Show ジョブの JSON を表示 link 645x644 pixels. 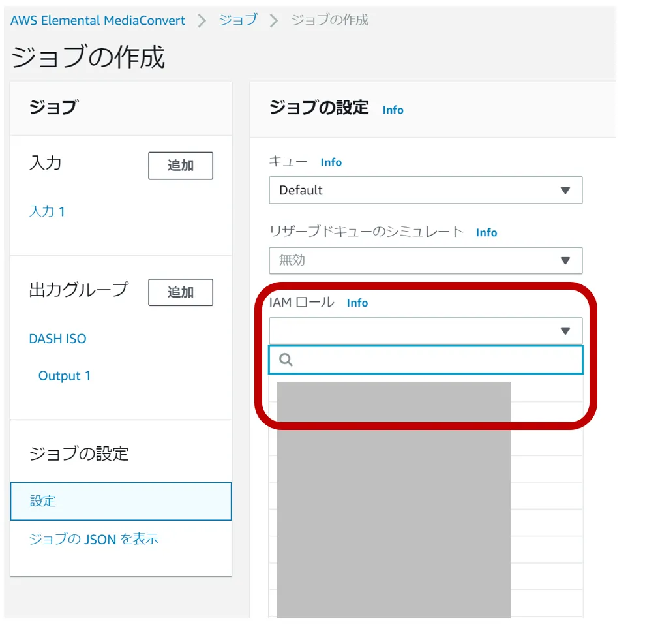[x=94, y=539]
